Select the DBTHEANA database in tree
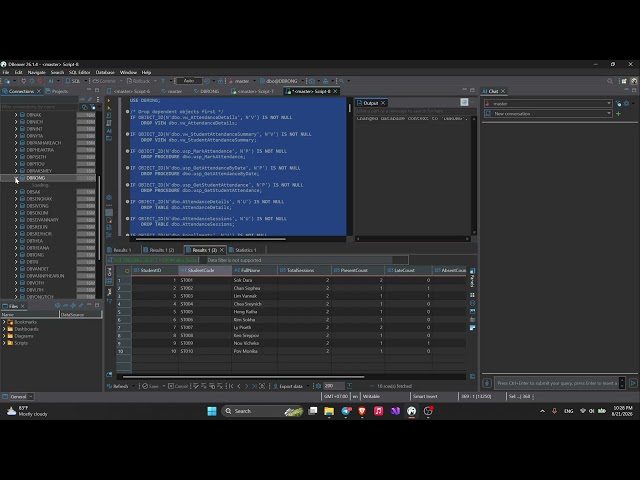Screen dimensions: 640x480 (x=38, y=248)
